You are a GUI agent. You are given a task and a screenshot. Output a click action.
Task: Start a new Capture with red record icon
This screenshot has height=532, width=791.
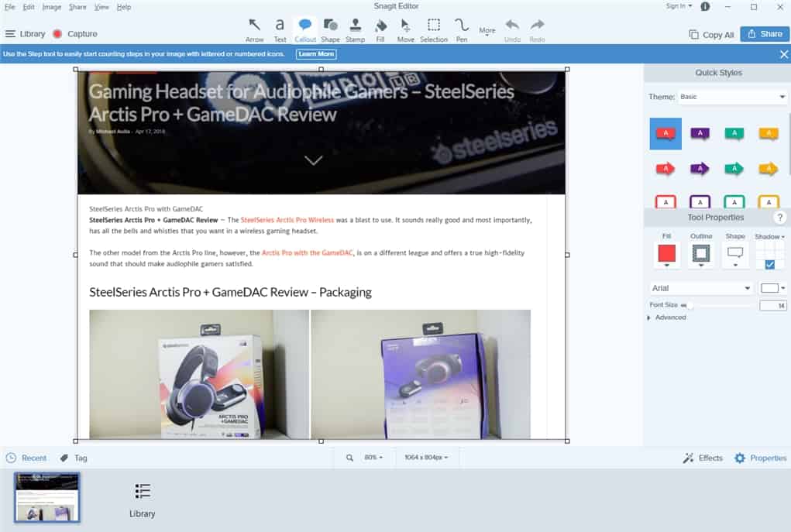pos(75,34)
